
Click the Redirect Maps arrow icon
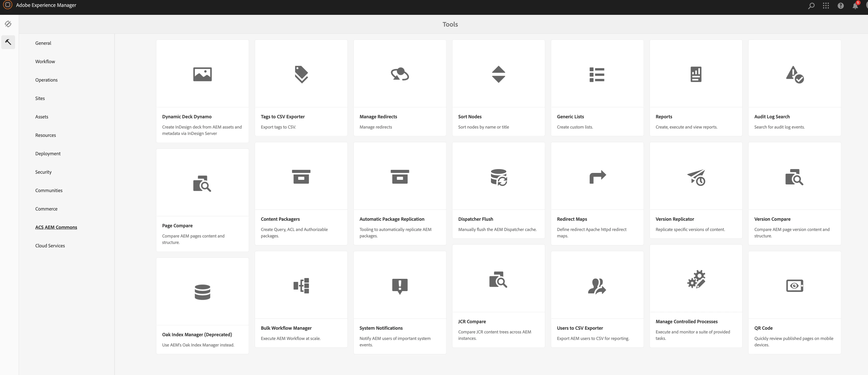pos(597,177)
